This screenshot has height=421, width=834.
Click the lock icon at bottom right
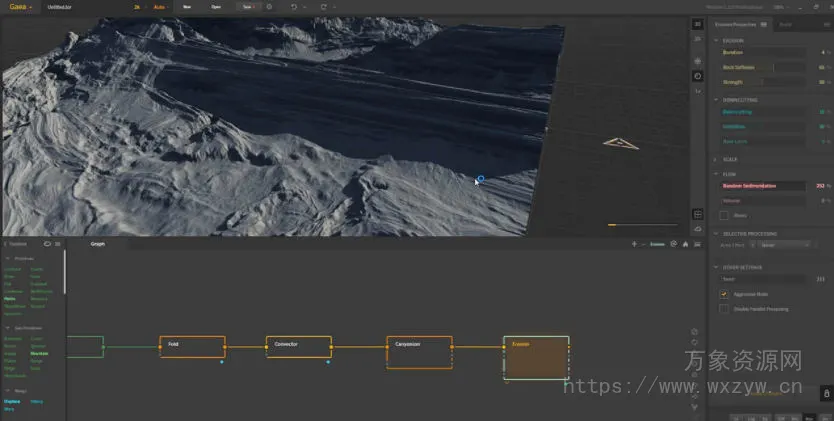click(827, 394)
